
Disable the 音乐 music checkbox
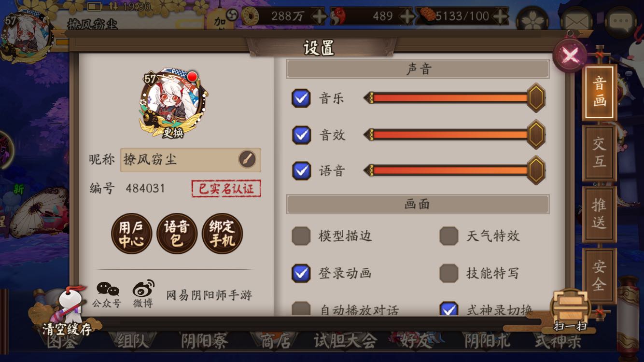coord(301,98)
